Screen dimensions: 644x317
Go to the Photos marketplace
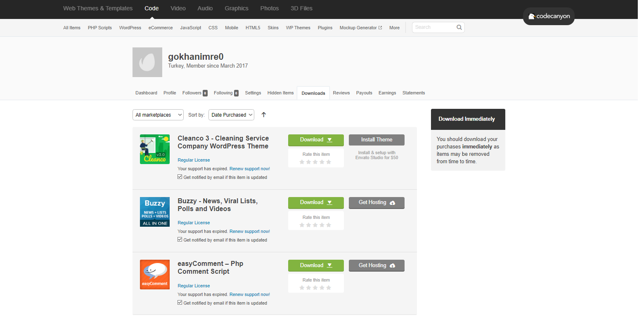coord(270,8)
